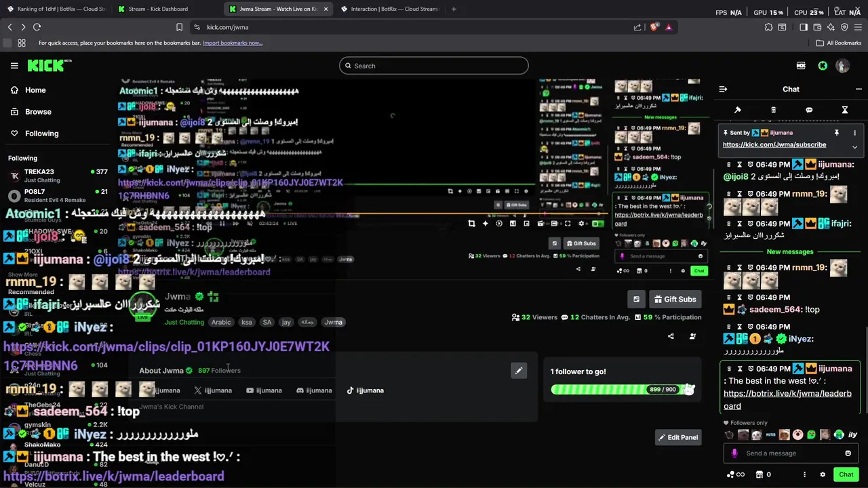Open the Kick hamburger sidebar menu
The width and height of the screenshot is (868, 488).
14,66
